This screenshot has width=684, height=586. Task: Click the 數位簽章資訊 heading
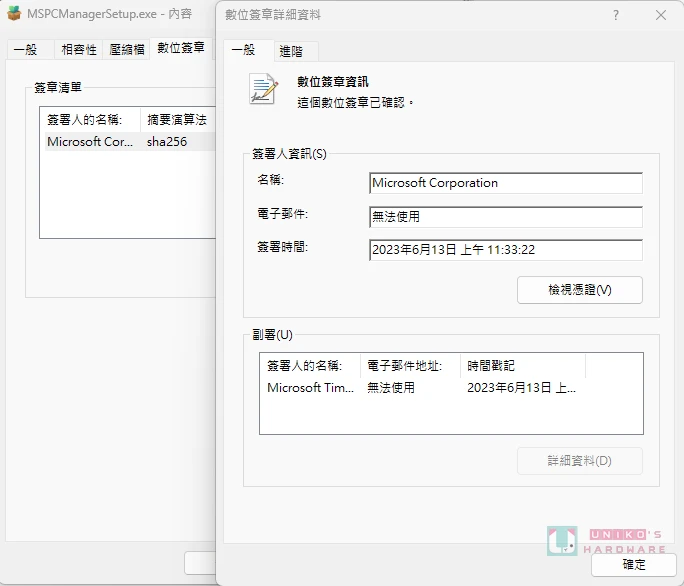click(333, 82)
